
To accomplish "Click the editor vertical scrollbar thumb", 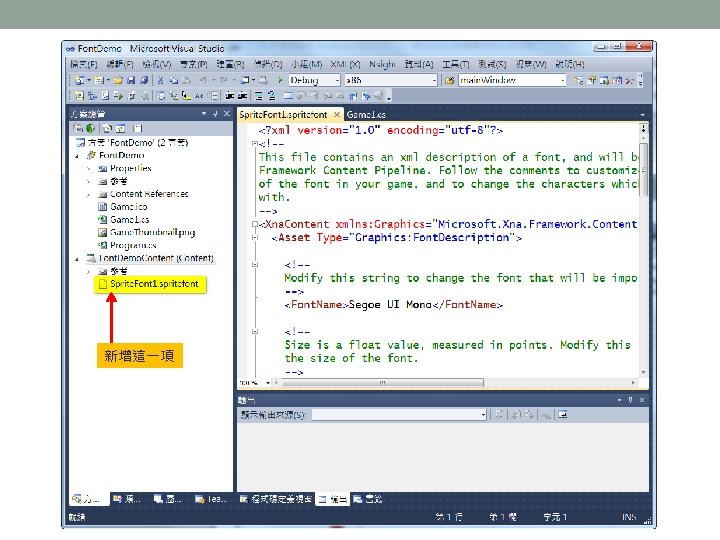I will click(643, 169).
